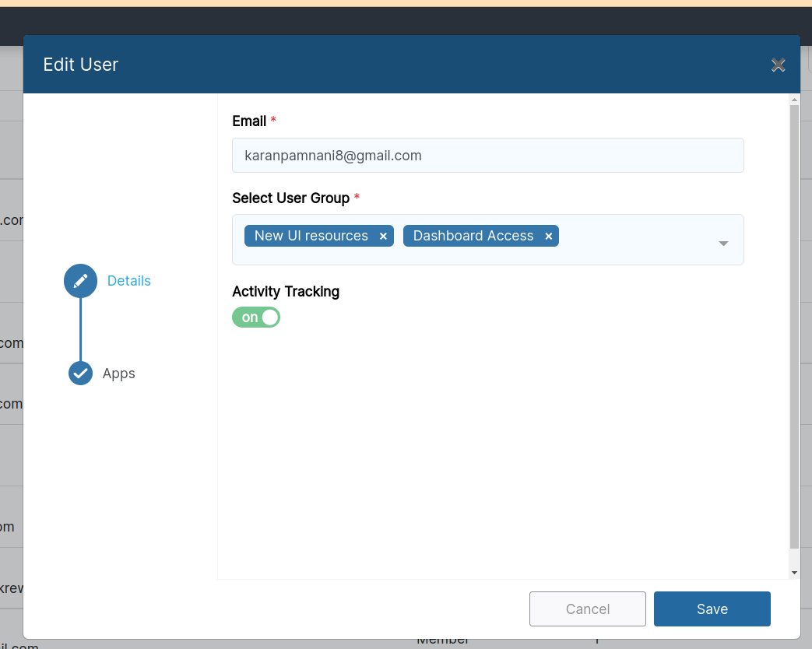812x649 pixels.
Task: Open the Select User Group dropdown arrow
Action: (723, 242)
